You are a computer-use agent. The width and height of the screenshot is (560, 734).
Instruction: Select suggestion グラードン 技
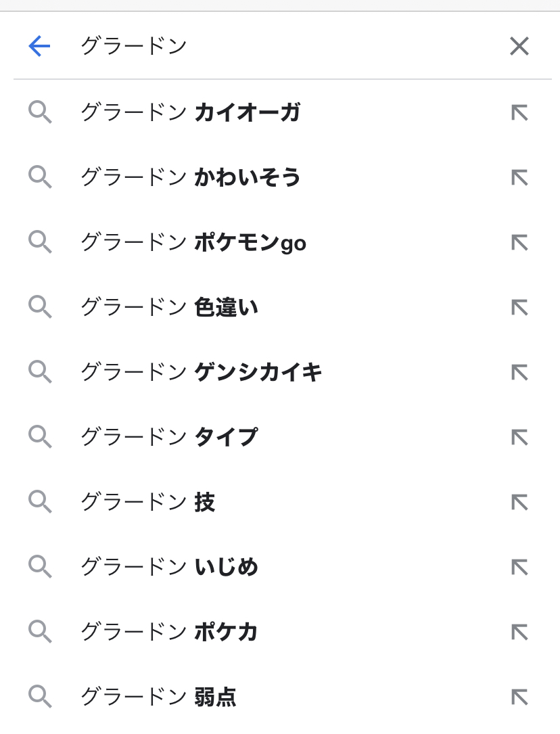[x=147, y=502]
